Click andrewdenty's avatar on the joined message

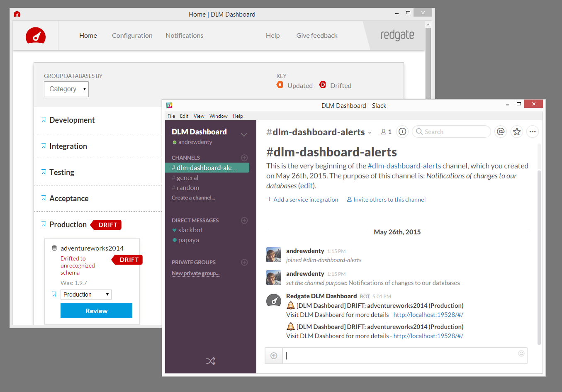[x=274, y=255]
